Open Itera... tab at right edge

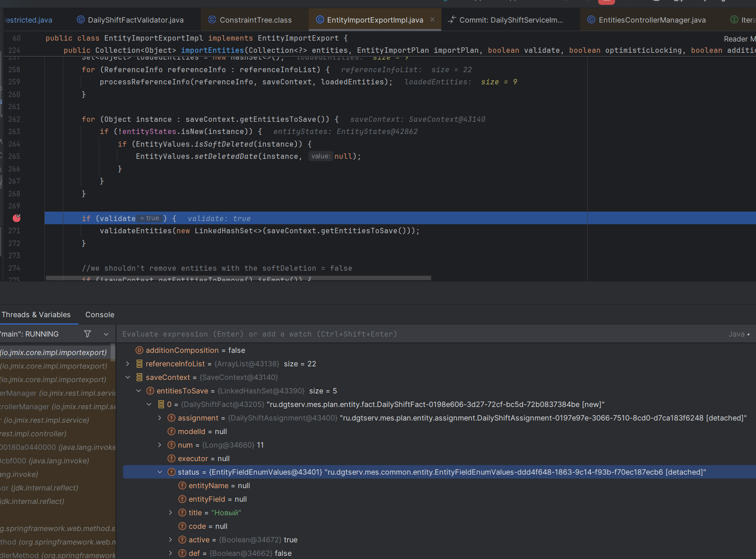pyautogui.click(x=742, y=20)
